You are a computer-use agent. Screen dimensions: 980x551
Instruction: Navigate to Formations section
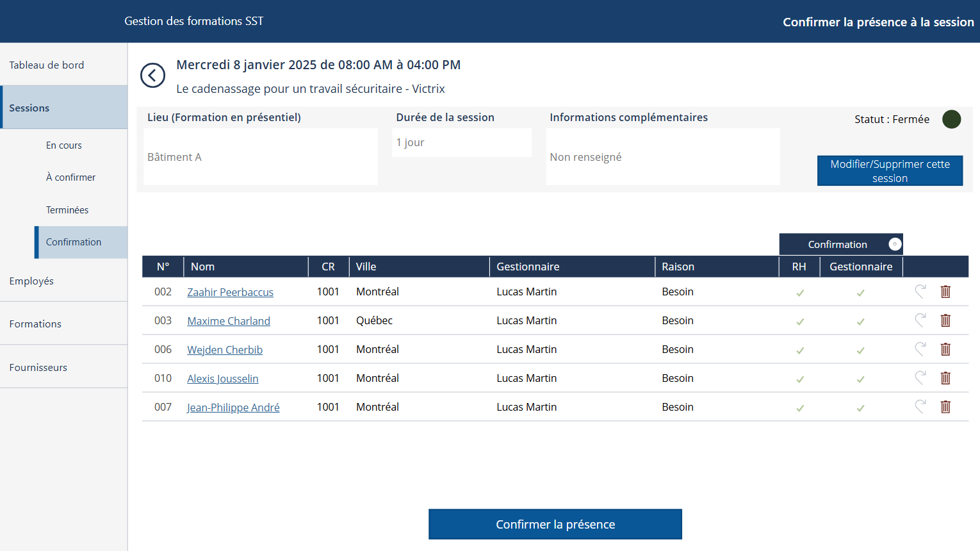(x=64, y=324)
